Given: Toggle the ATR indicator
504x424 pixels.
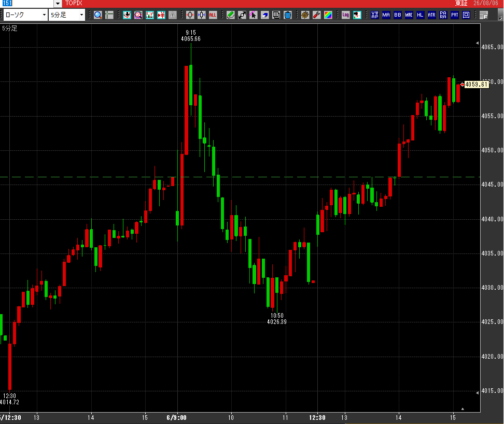Looking at the screenshot, I should pyautogui.click(x=432, y=15).
